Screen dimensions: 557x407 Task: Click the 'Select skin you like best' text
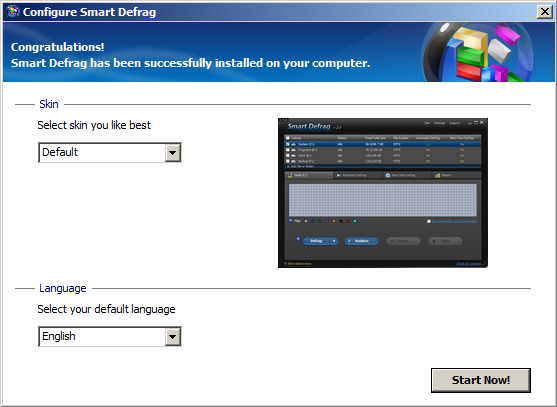94,125
